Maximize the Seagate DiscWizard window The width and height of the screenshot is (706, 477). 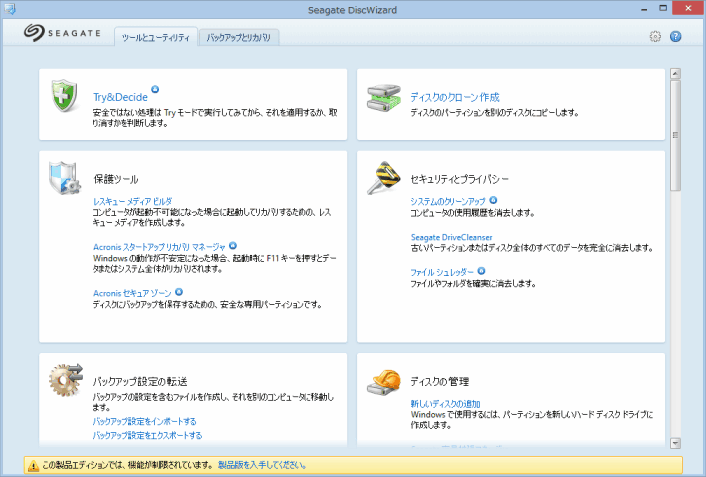663,9
